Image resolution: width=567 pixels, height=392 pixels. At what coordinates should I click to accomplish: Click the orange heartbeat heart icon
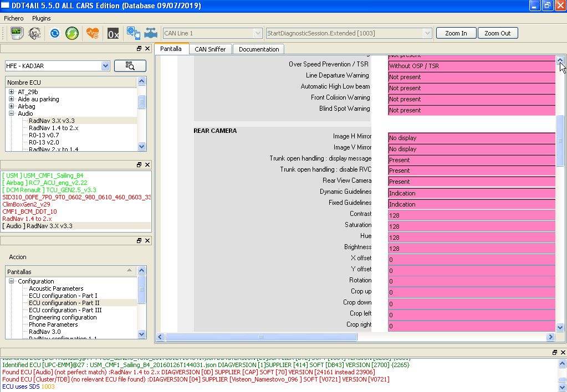pyautogui.click(x=93, y=33)
